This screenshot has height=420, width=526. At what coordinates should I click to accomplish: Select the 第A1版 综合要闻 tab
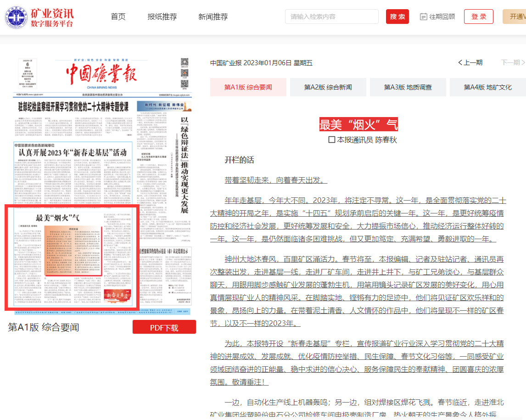coord(248,87)
